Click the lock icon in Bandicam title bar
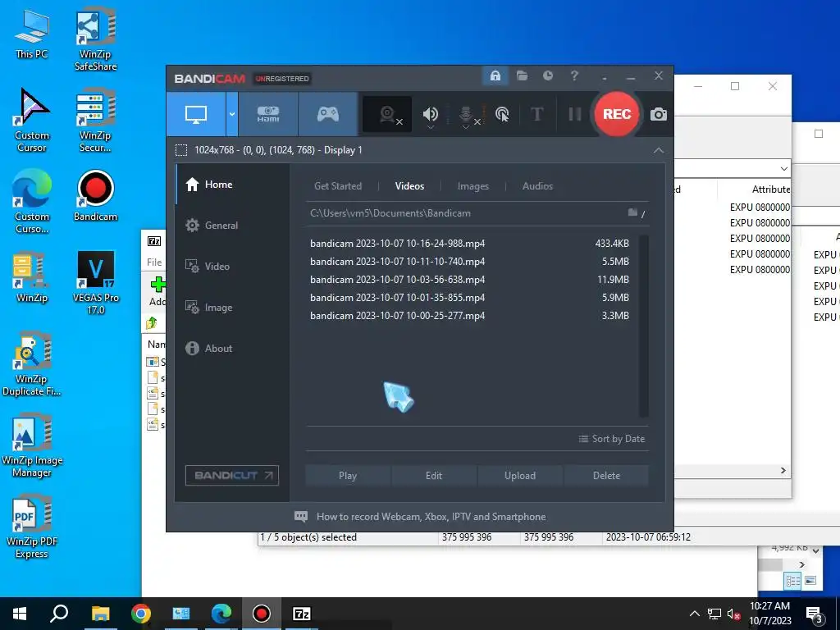 click(495, 75)
